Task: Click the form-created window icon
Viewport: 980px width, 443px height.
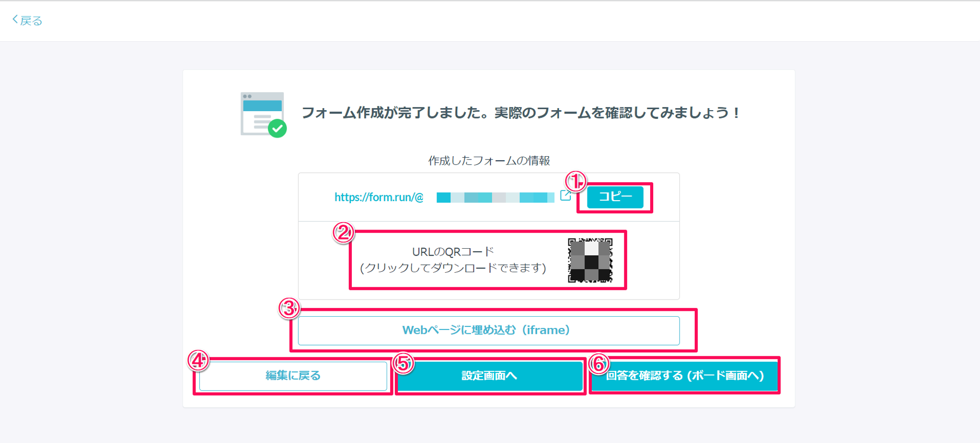Action: [262, 113]
